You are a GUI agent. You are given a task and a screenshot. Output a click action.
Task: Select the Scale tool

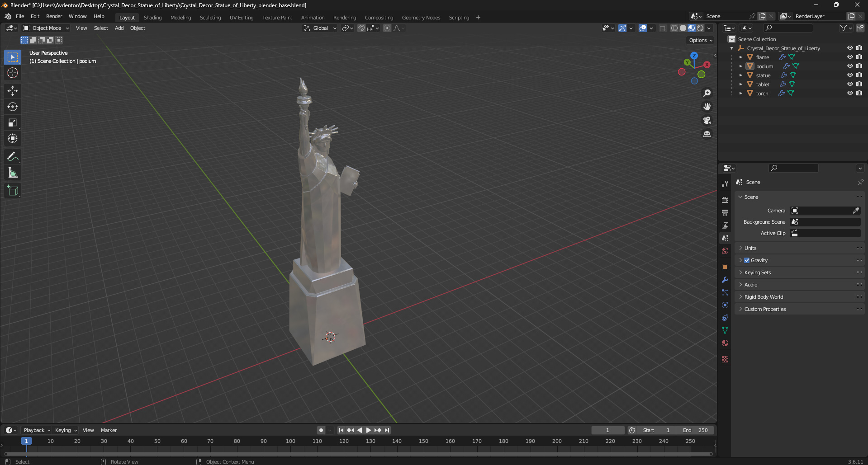13,122
